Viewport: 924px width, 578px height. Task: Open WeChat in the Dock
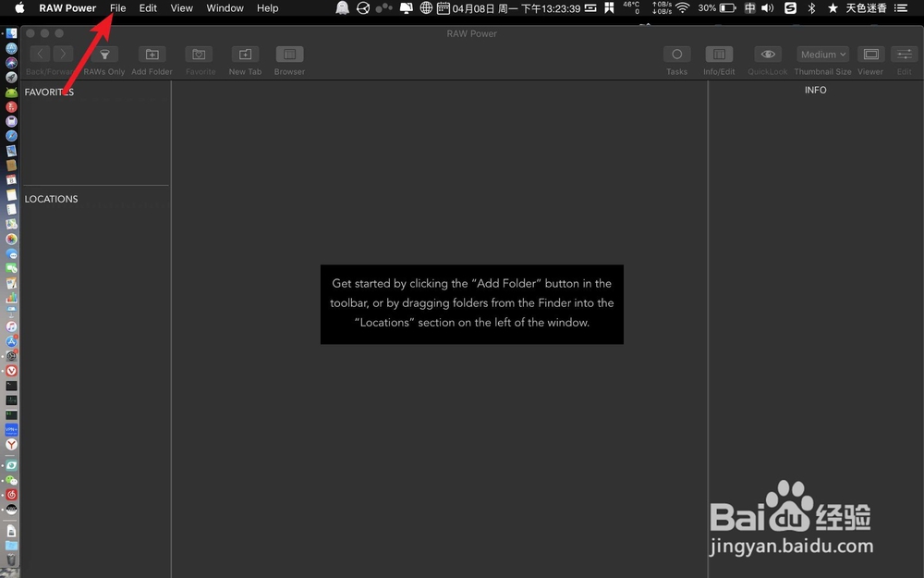click(x=11, y=480)
